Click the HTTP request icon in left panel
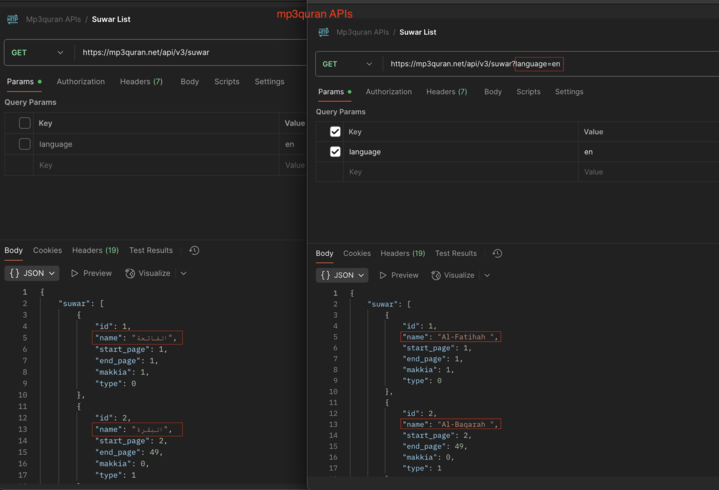Screen dimensions: 719x490 [x=13, y=19]
